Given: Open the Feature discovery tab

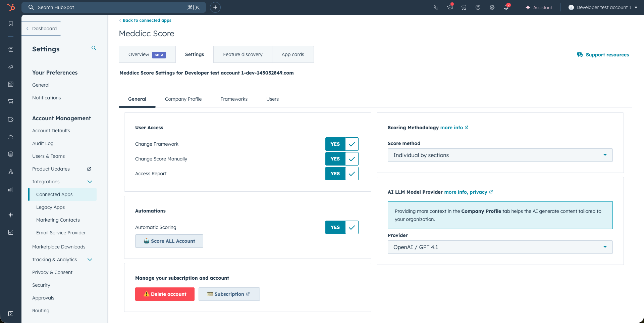Looking at the screenshot, I should 243,54.
